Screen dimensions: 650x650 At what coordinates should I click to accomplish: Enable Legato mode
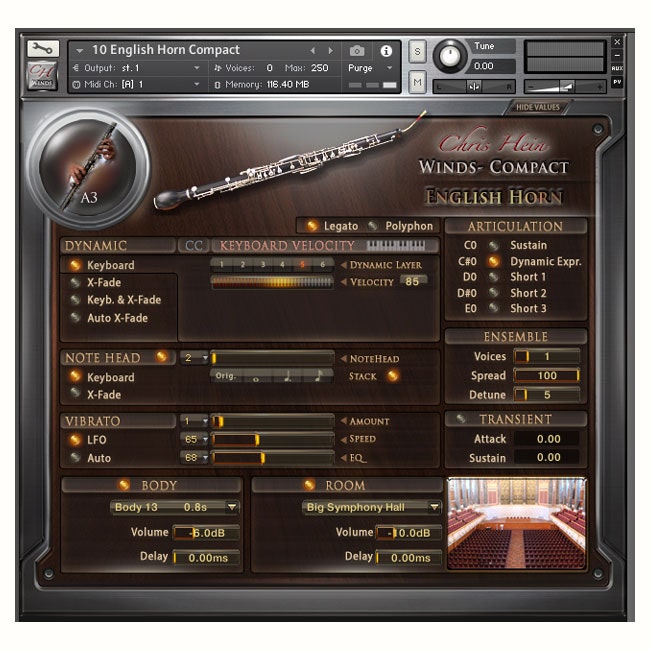tap(312, 226)
